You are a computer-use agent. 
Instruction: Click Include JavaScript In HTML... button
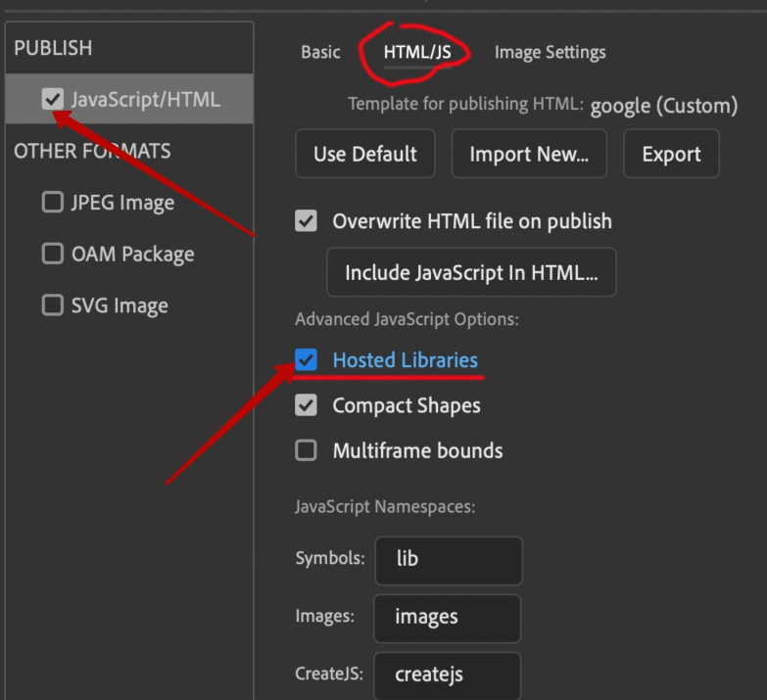click(471, 272)
